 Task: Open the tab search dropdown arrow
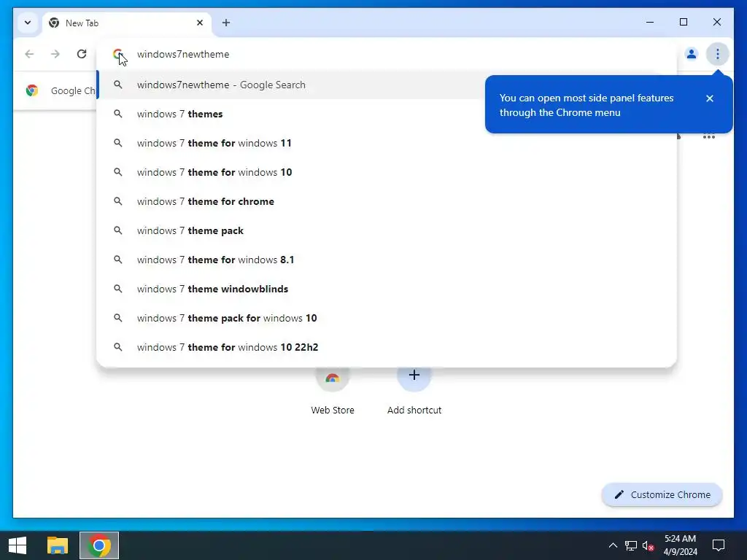[28, 23]
